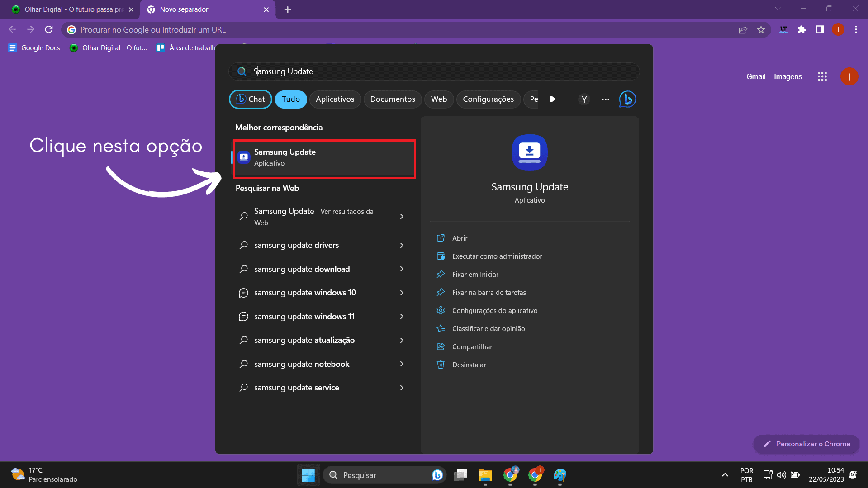Expand samsung update windows 10 chevron
The image size is (868, 488).
pos(402,293)
